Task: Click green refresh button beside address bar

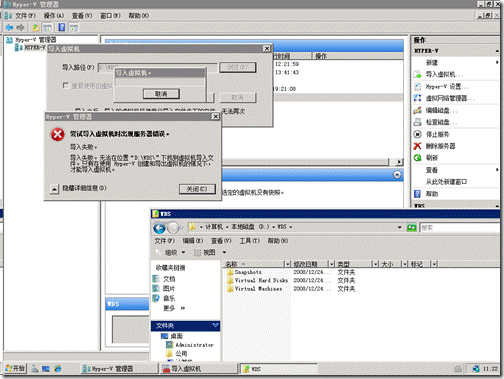Action: (x=412, y=228)
